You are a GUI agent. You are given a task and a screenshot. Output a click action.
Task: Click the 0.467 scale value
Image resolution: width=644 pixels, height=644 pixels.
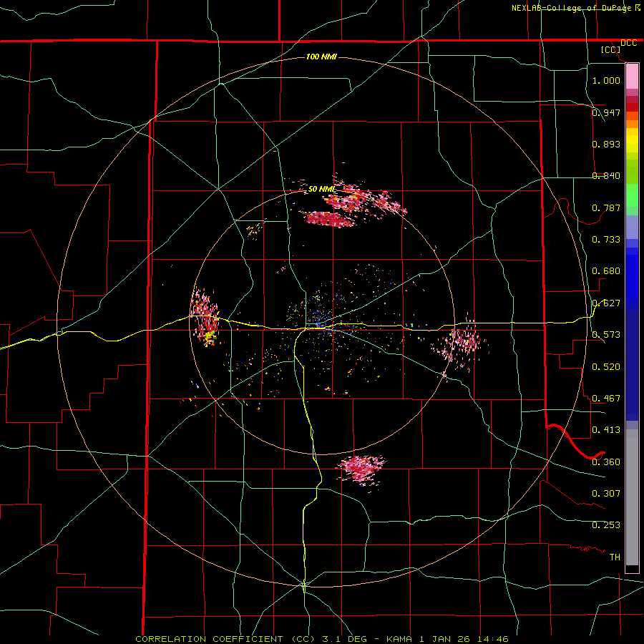click(x=606, y=399)
